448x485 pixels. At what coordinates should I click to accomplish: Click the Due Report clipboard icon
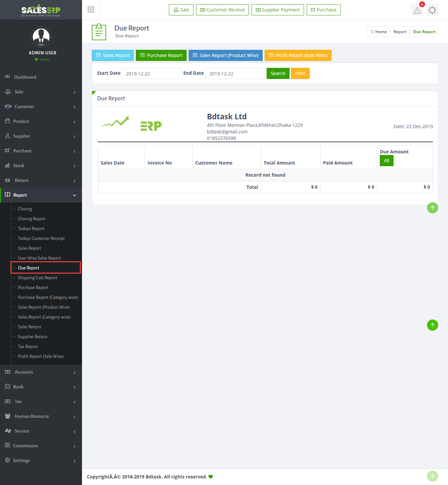coord(99,32)
